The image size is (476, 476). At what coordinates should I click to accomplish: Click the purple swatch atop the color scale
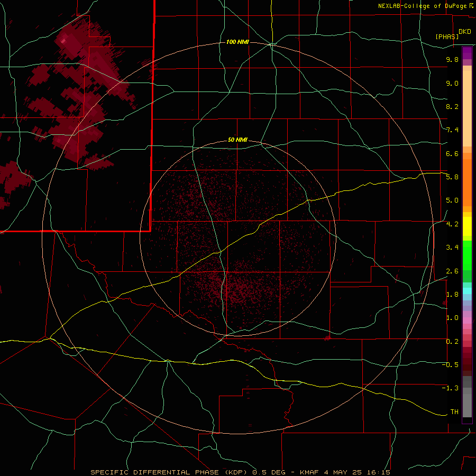pyautogui.click(x=467, y=53)
